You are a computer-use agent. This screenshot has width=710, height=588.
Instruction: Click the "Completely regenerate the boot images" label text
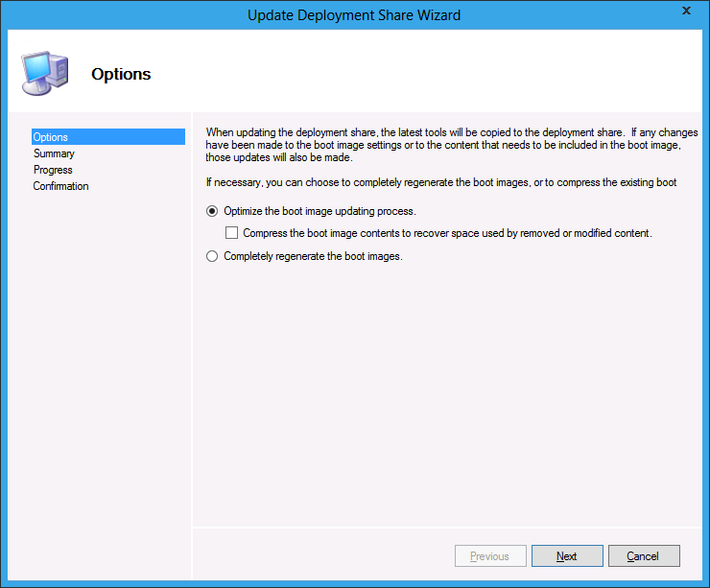[x=313, y=256]
